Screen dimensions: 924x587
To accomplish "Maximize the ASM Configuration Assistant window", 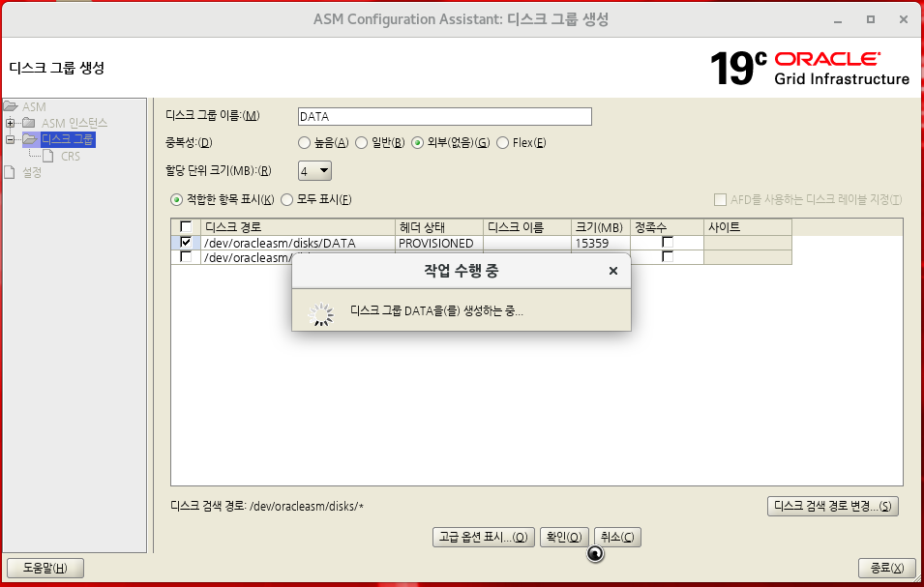I will tap(871, 19).
